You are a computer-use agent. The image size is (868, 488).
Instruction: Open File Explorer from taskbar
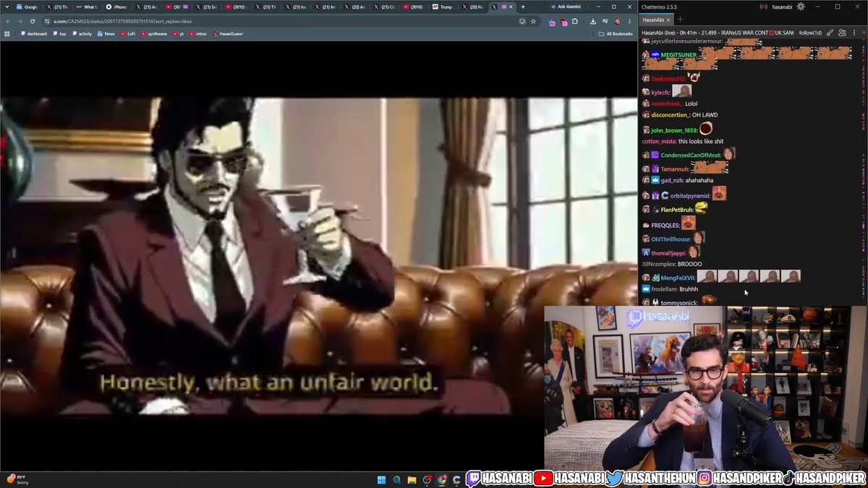(x=412, y=479)
